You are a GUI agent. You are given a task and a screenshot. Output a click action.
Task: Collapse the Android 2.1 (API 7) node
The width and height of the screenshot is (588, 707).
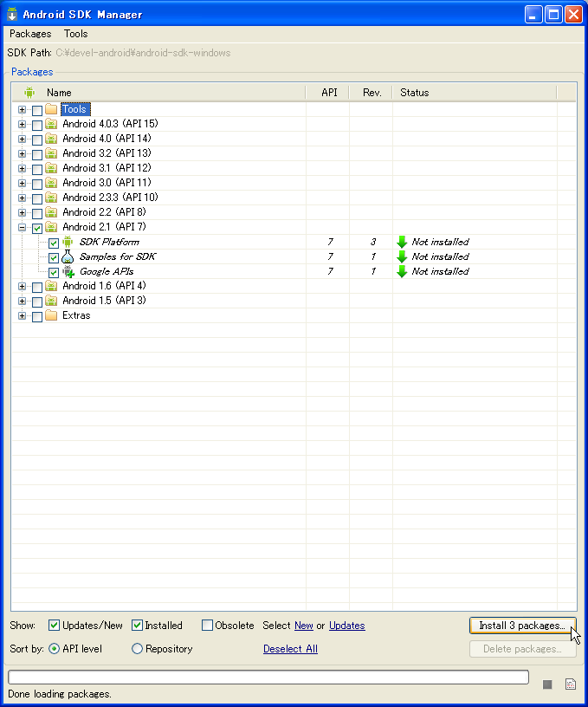click(x=22, y=227)
